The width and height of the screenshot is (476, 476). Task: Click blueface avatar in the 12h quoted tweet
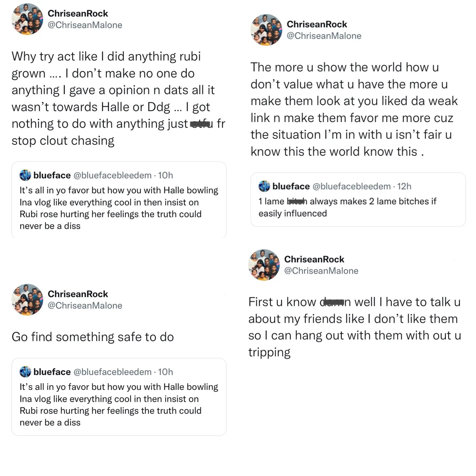(264, 186)
